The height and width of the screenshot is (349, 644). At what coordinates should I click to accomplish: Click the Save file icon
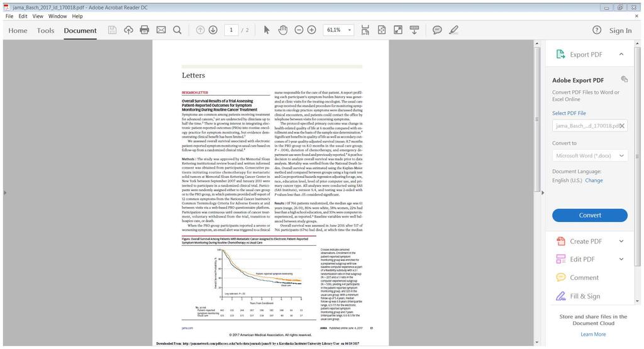coord(112,30)
